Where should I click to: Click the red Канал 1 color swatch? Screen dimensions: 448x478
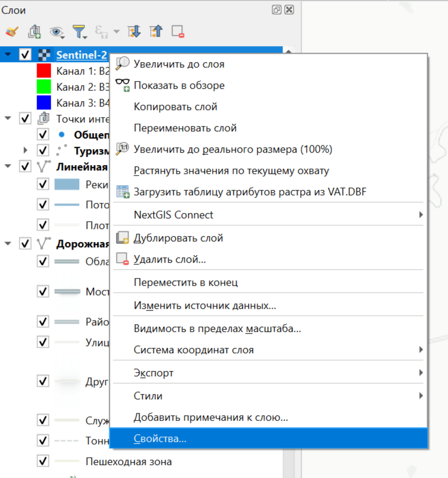tap(44, 71)
